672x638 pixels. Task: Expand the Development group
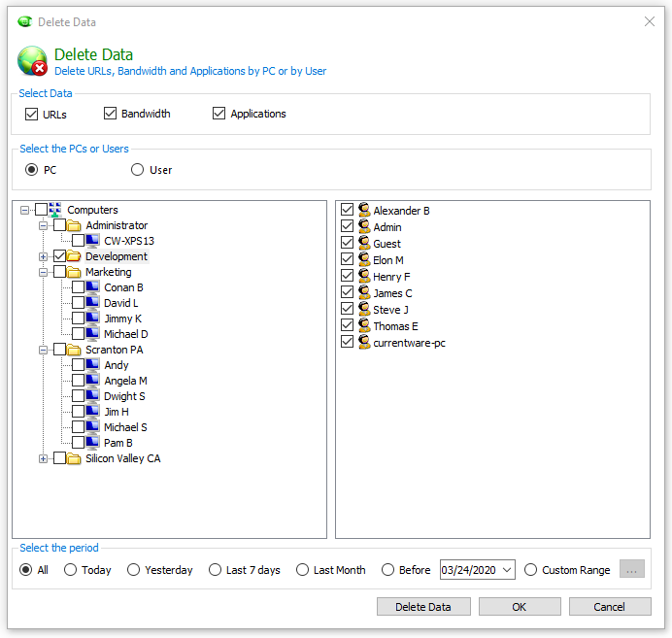pos(44,256)
